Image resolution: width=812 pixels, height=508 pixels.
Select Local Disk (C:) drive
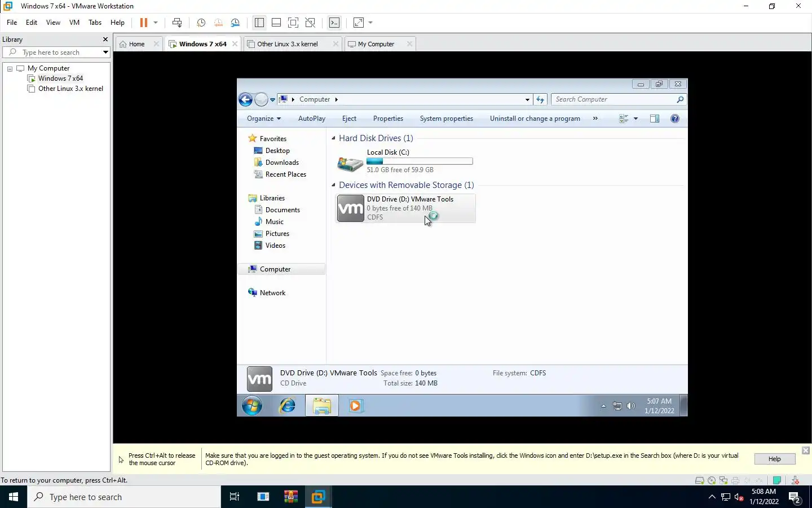(404, 160)
